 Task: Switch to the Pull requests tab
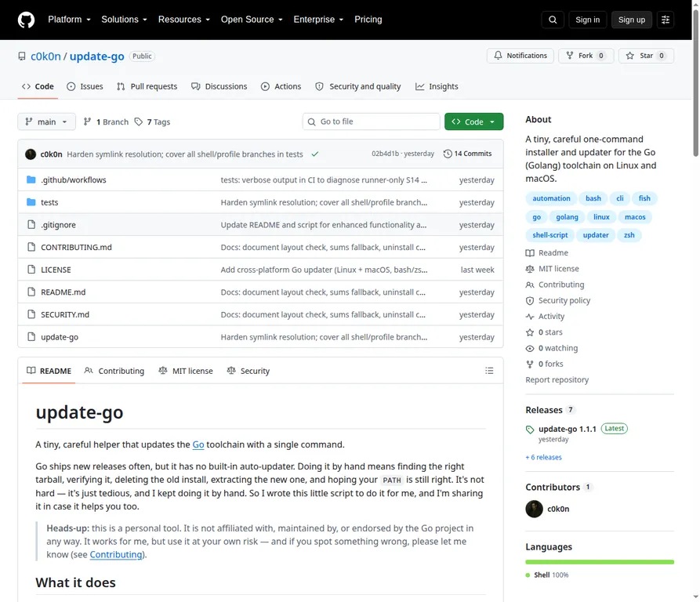click(x=147, y=86)
